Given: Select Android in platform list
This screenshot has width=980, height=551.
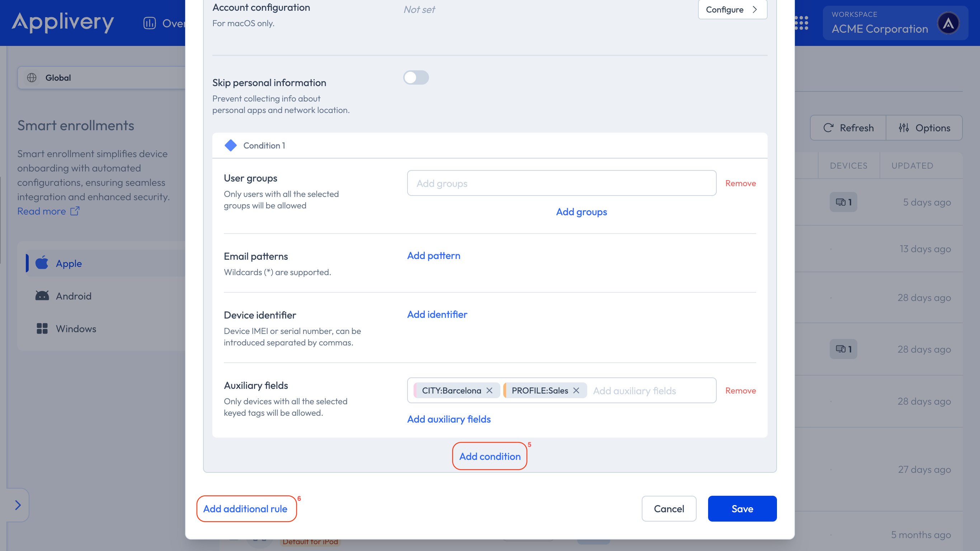Looking at the screenshot, I should point(74,296).
